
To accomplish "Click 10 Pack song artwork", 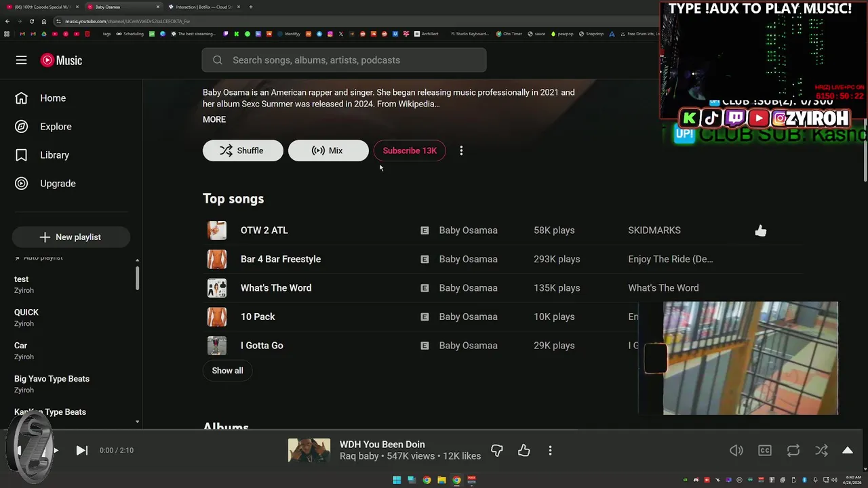I will [x=217, y=317].
